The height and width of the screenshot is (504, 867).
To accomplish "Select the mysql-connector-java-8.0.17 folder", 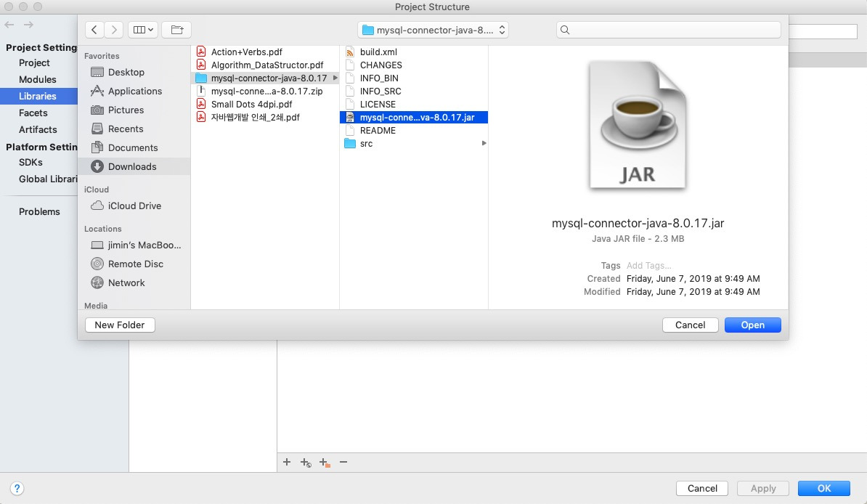I will pos(265,78).
